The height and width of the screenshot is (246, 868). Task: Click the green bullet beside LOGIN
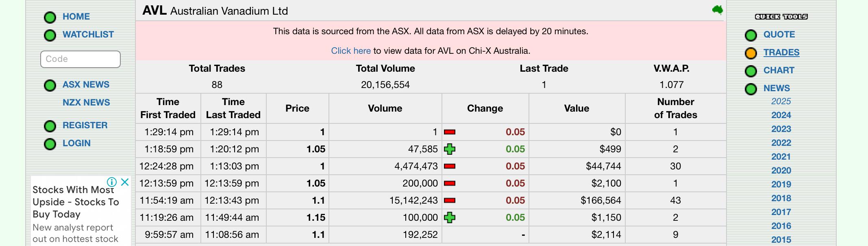pyautogui.click(x=50, y=144)
